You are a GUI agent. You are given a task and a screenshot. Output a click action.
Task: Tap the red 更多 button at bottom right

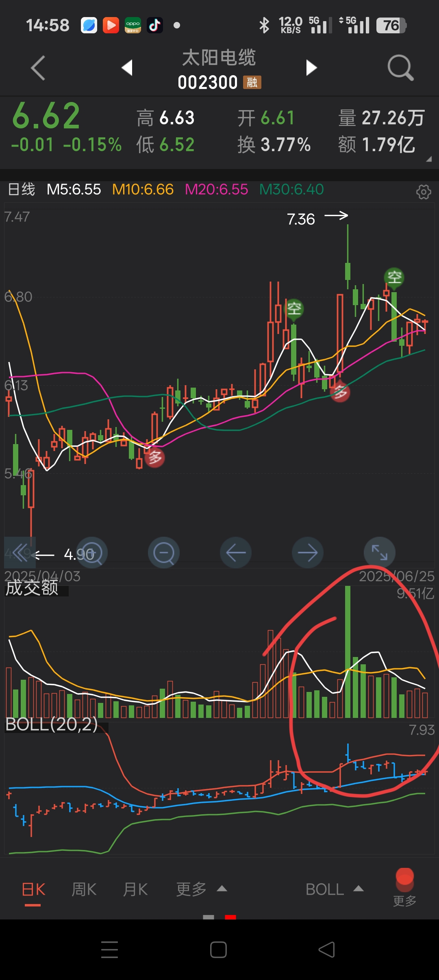coord(404,887)
